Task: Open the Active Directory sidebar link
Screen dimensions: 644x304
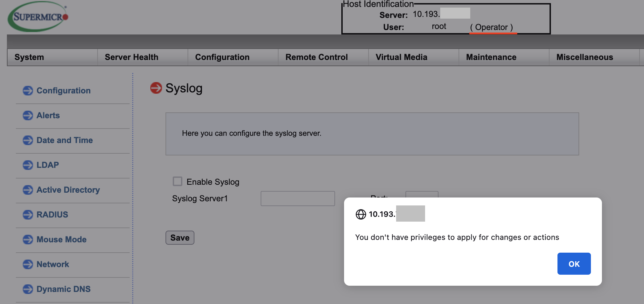Action: click(68, 190)
